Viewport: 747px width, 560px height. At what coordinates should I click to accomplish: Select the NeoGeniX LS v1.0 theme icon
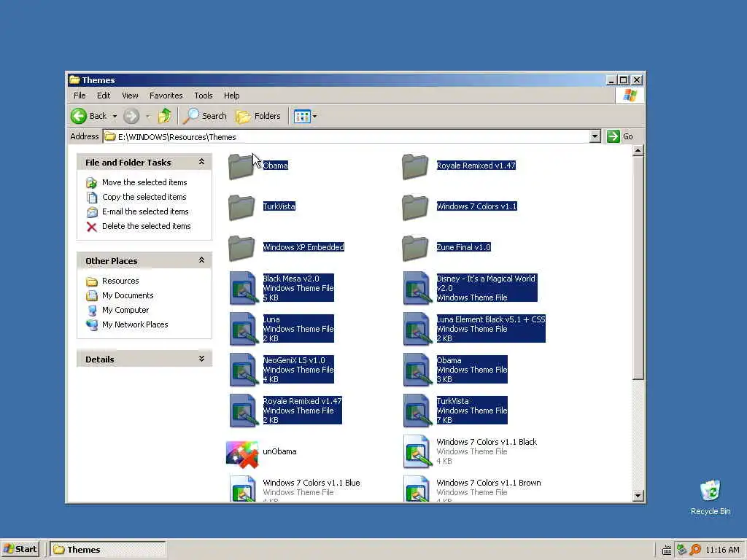pos(244,370)
